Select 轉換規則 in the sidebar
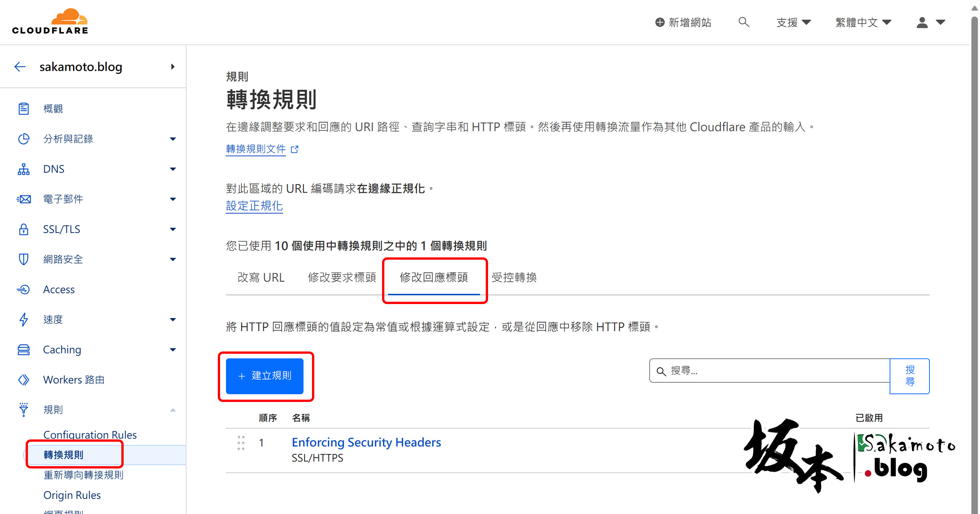The width and height of the screenshot is (980, 514). pos(64,455)
